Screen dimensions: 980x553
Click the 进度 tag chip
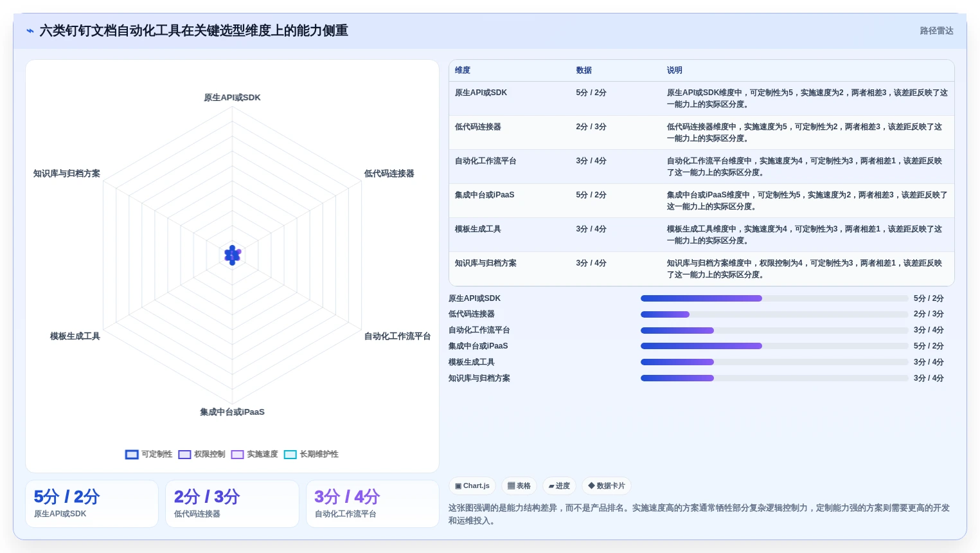pyautogui.click(x=559, y=486)
